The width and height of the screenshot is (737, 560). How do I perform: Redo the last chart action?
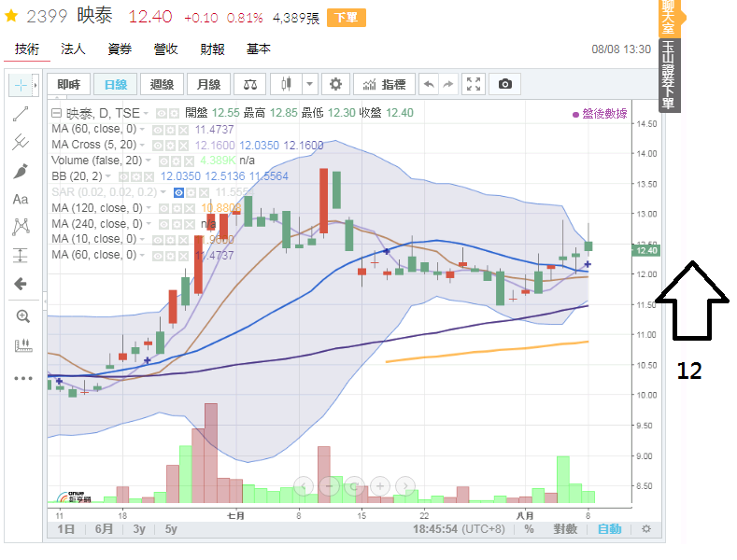pyautogui.click(x=448, y=85)
